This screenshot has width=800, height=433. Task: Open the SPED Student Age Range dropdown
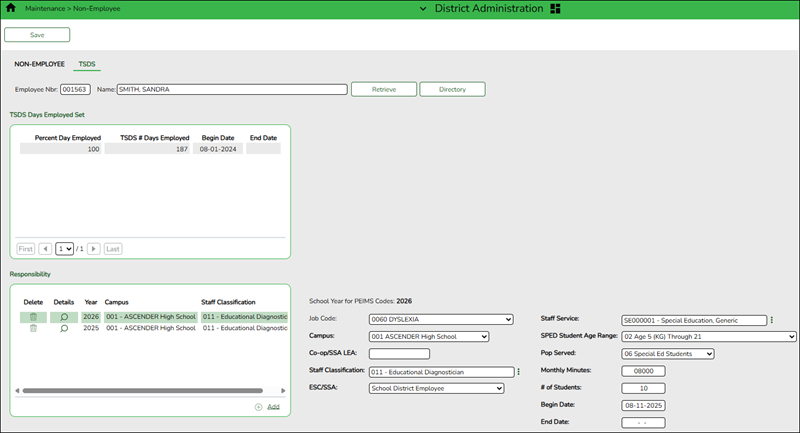(708, 337)
